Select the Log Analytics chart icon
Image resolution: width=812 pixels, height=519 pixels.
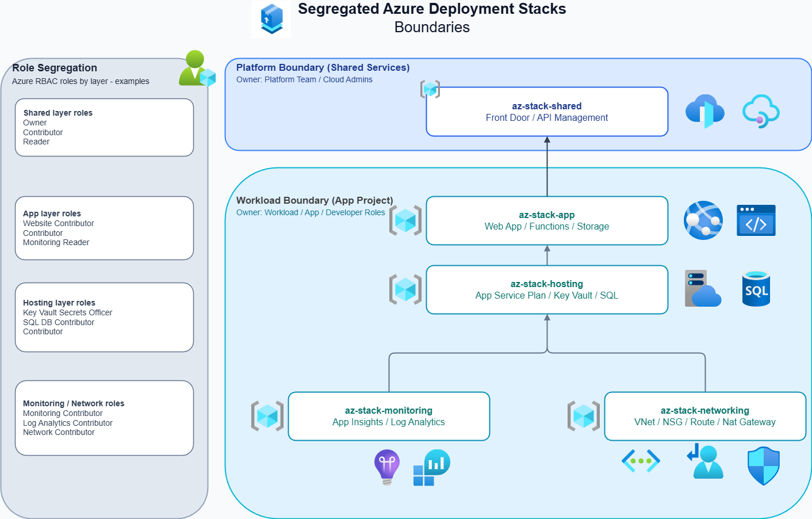coord(431,467)
